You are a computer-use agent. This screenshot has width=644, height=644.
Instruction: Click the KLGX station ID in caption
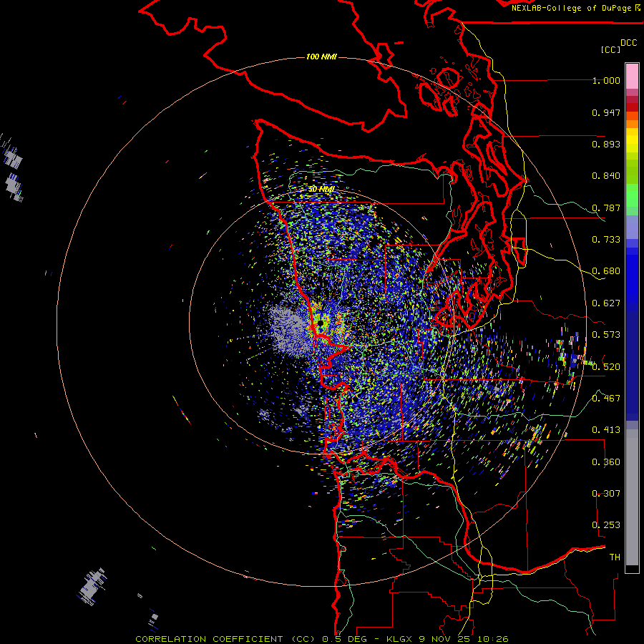click(x=399, y=639)
